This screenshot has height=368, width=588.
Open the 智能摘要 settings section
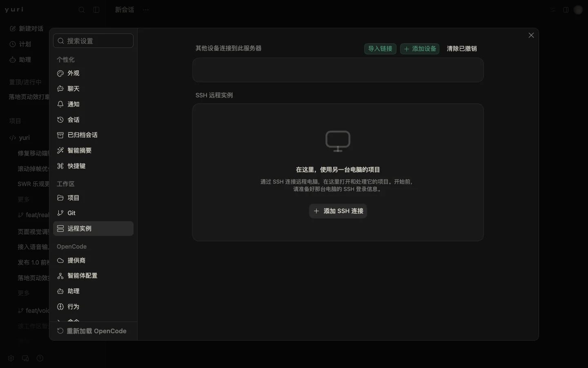[93, 150]
